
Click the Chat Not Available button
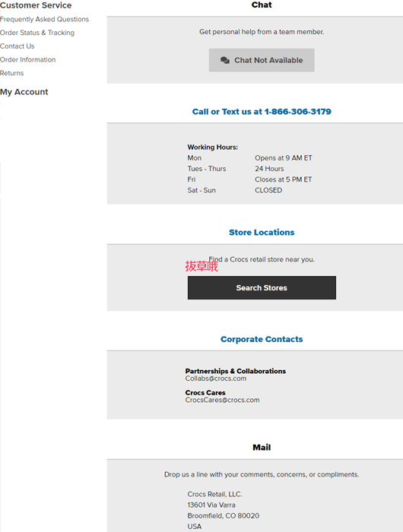coord(262,60)
